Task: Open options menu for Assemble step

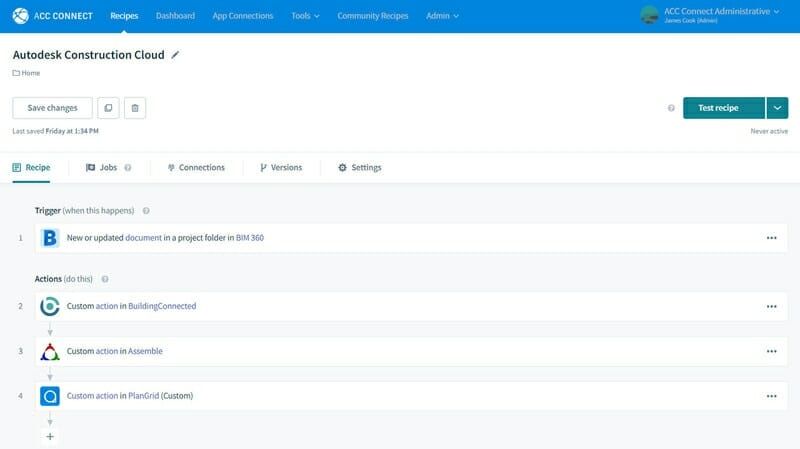Action: click(771, 351)
